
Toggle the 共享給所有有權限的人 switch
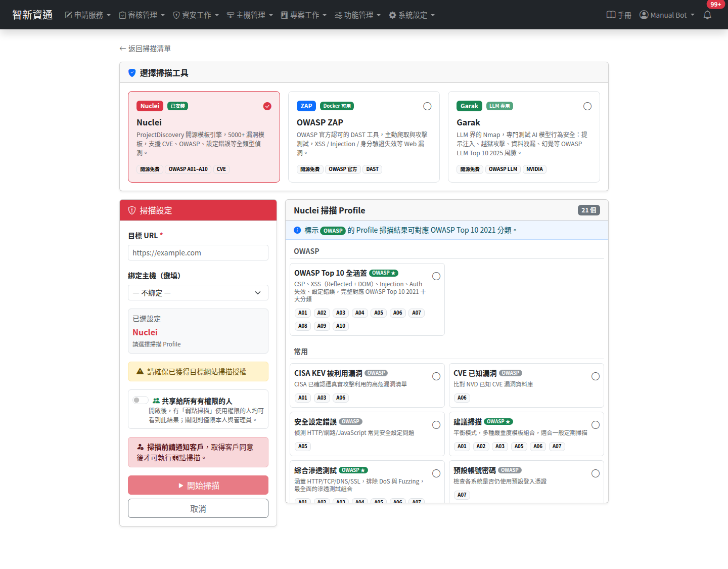[141, 400]
